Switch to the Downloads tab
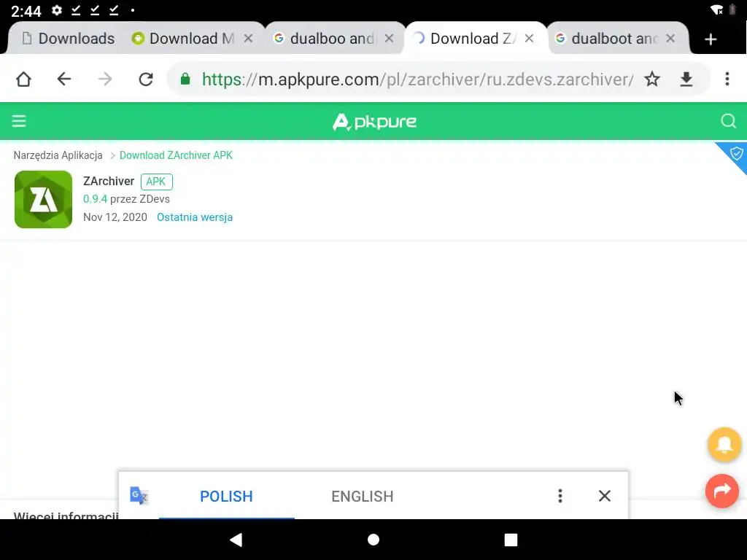 (x=68, y=38)
